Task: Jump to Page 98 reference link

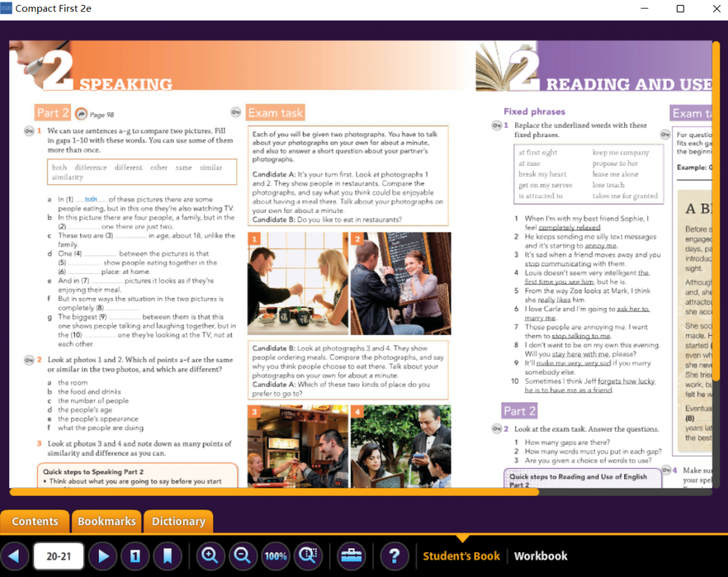Action: 81,114
